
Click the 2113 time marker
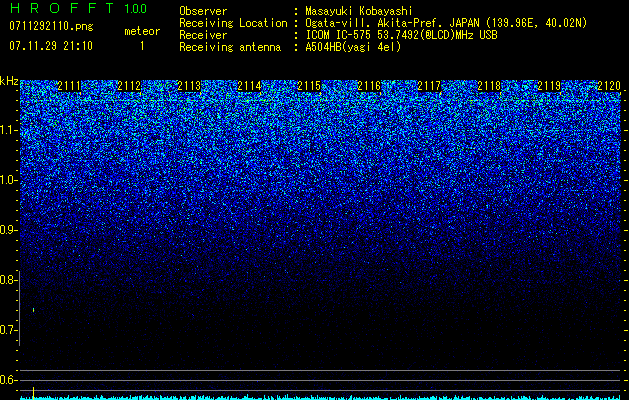click(189, 86)
